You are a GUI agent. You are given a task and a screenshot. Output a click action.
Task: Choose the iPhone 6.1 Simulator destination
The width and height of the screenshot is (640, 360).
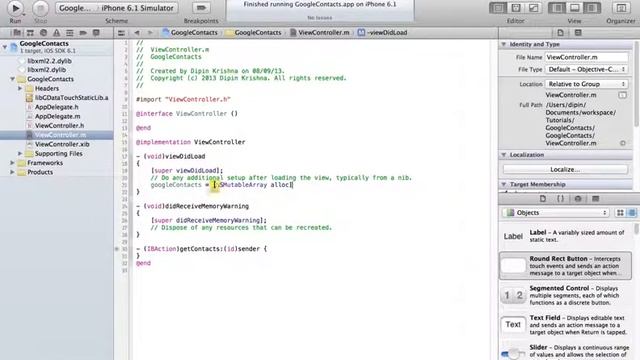(x=138, y=8)
